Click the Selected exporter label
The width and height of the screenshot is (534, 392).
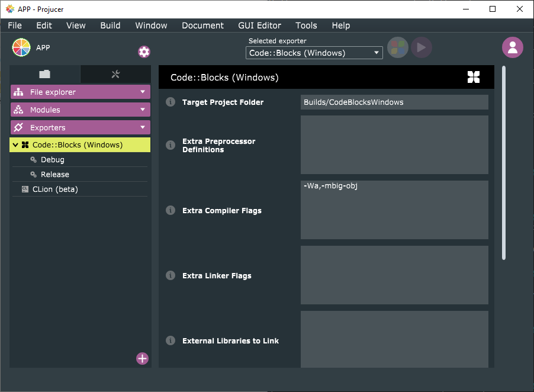click(277, 41)
